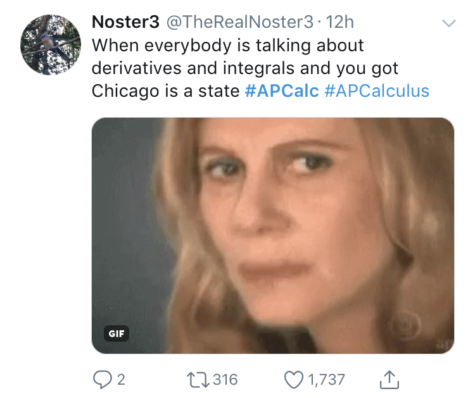
Task: Follow the #APCalculus hashtag
Action: tap(377, 91)
